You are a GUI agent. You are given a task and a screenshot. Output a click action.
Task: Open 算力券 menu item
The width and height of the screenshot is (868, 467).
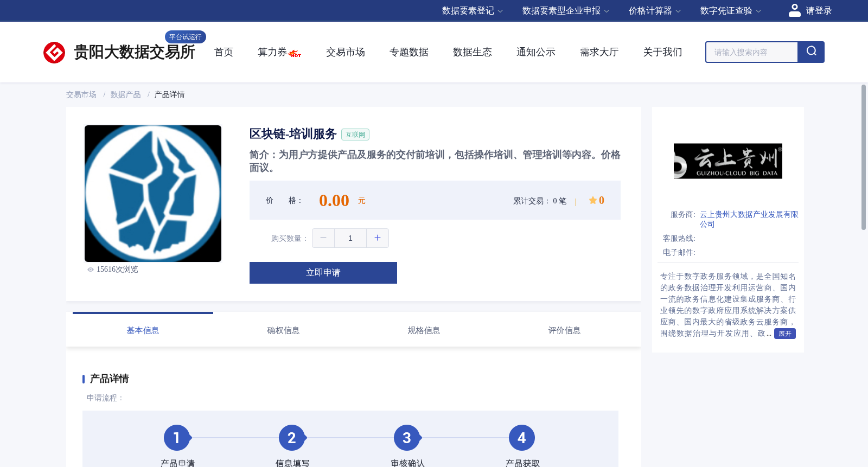(x=272, y=52)
